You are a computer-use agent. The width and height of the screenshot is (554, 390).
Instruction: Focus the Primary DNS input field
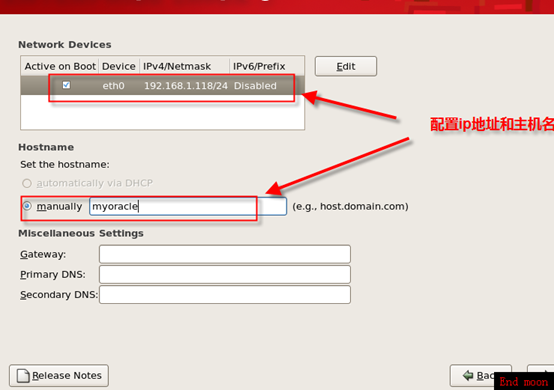pyautogui.click(x=225, y=274)
